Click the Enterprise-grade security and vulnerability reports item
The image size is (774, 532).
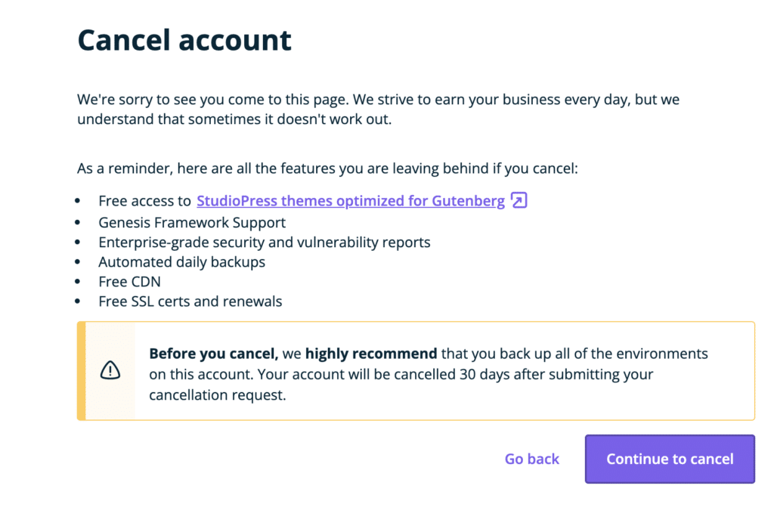[x=264, y=243]
